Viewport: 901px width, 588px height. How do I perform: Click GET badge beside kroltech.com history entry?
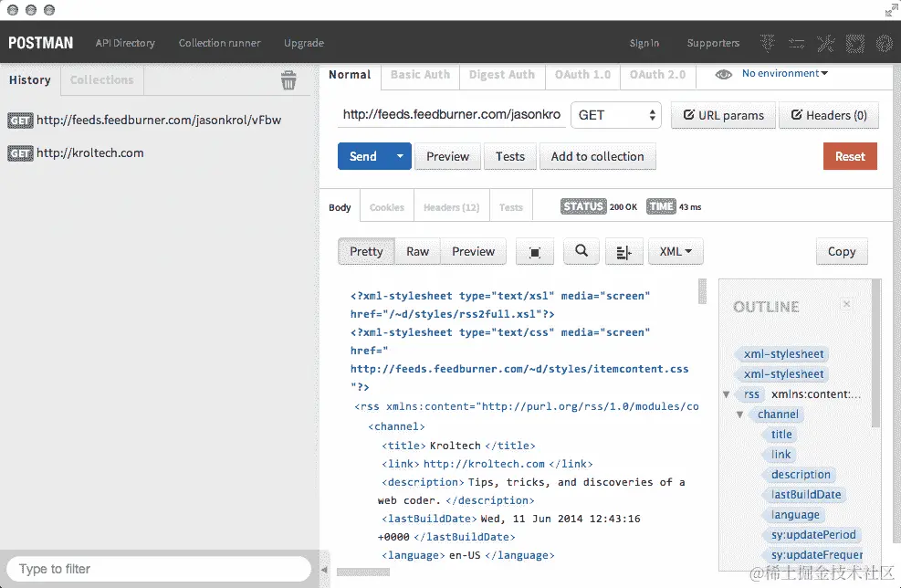coord(20,153)
